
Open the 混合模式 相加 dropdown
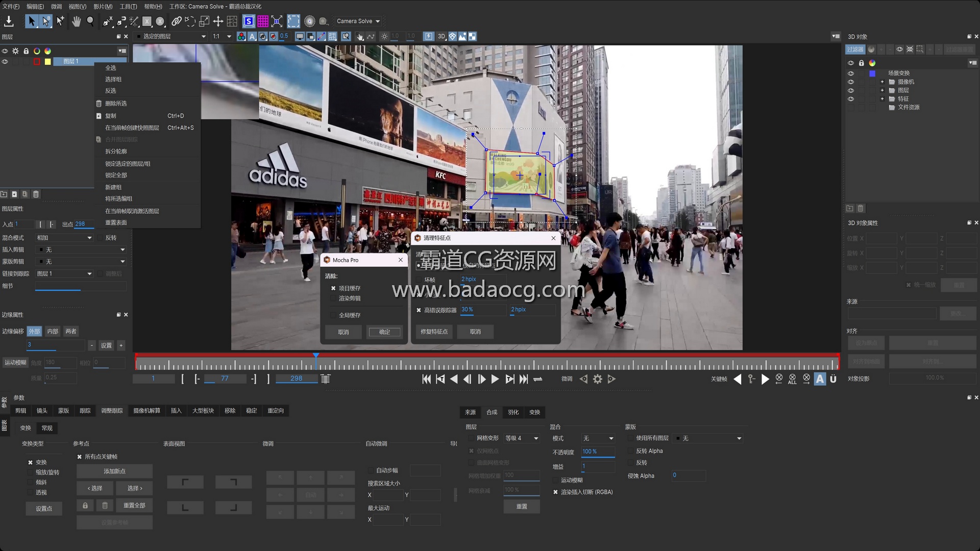pyautogui.click(x=64, y=238)
